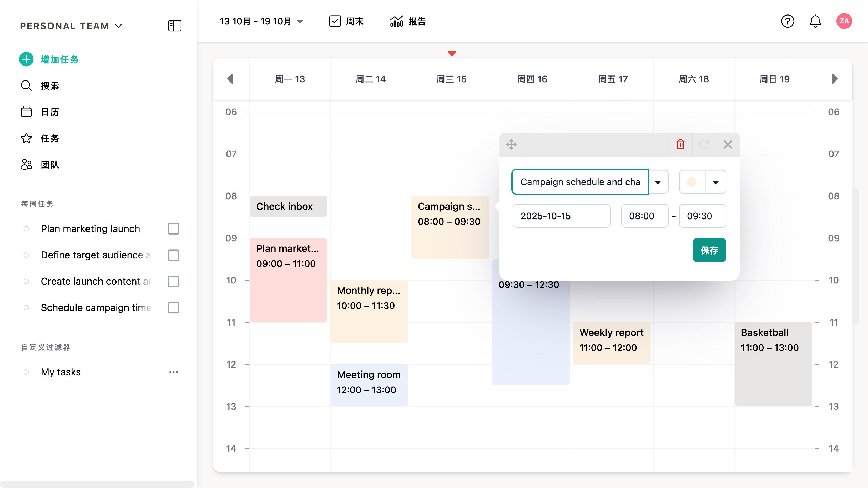The width and height of the screenshot is (868, 488).
Task: Open the 日历 calendar menu item
Action: click(x=49, y=112)
